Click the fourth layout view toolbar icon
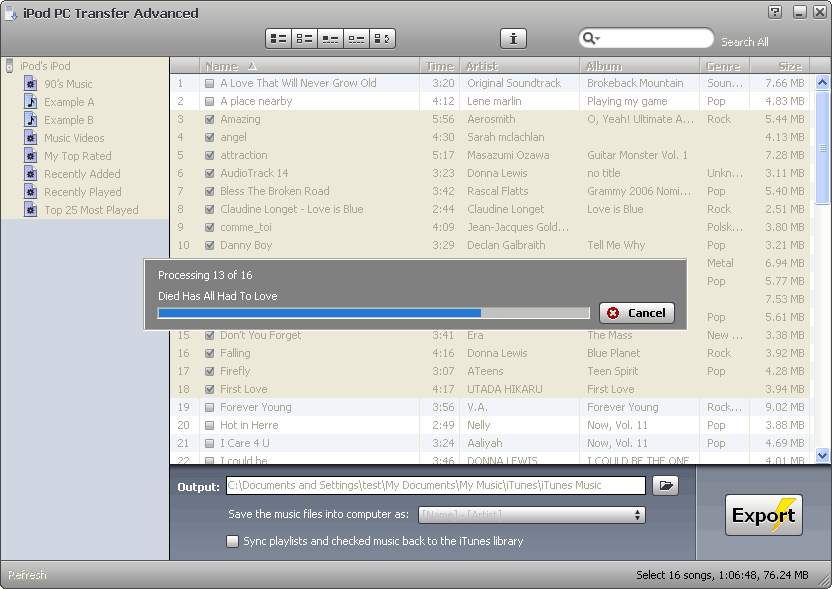The height and width of the screenshot is (589, 832). point(356,39)
